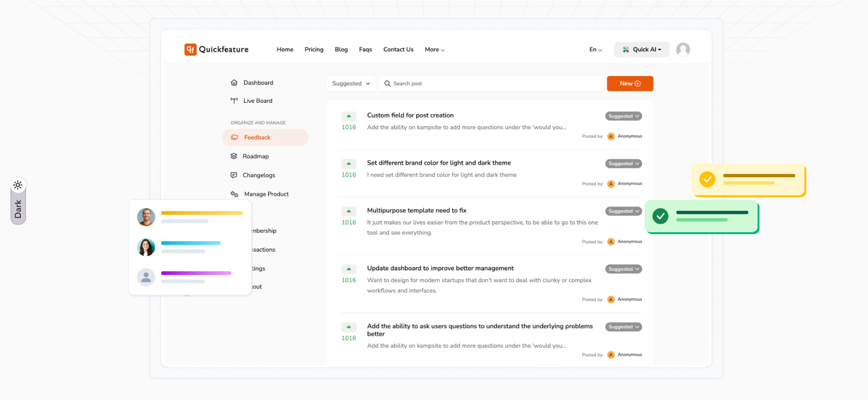Click the Changelogs message icon
Viewport: 868px width, 400px height.
234,175
